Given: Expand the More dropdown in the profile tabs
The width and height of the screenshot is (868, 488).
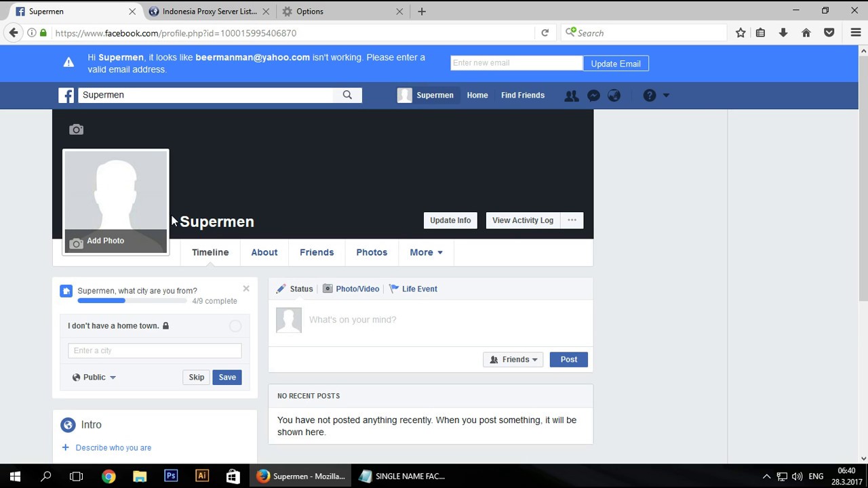Looking at the screenshot, I should [x=426, y=252].
